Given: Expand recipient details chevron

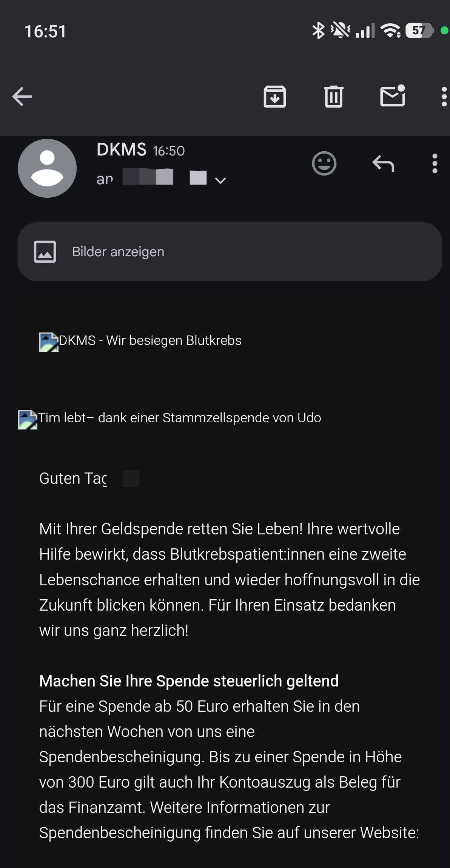Looking at the screenshot, I should (220, 180).
